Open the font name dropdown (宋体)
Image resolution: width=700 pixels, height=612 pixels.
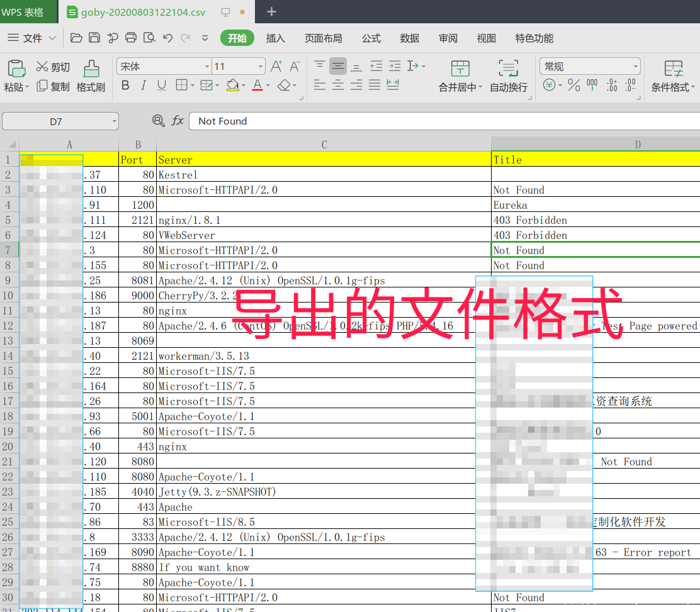click(x=207, y=67)
